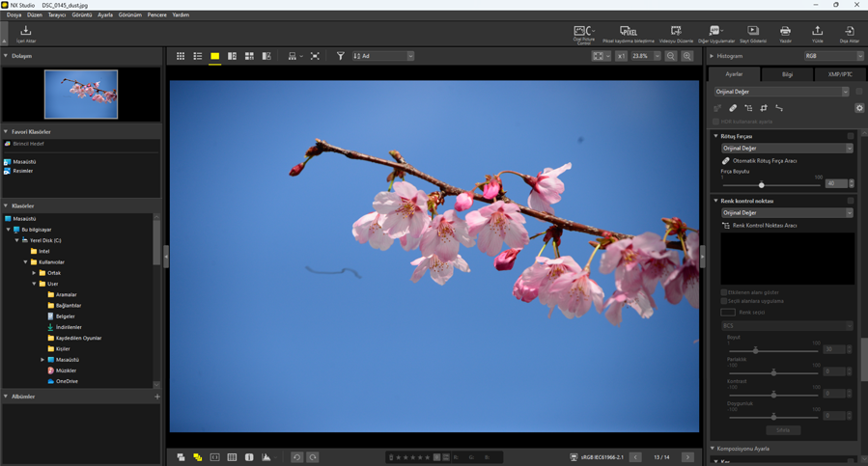The height and width of the screenshot is (466, 868).
Task: Open the Print (Yazdır) tool
Action: 785,32
